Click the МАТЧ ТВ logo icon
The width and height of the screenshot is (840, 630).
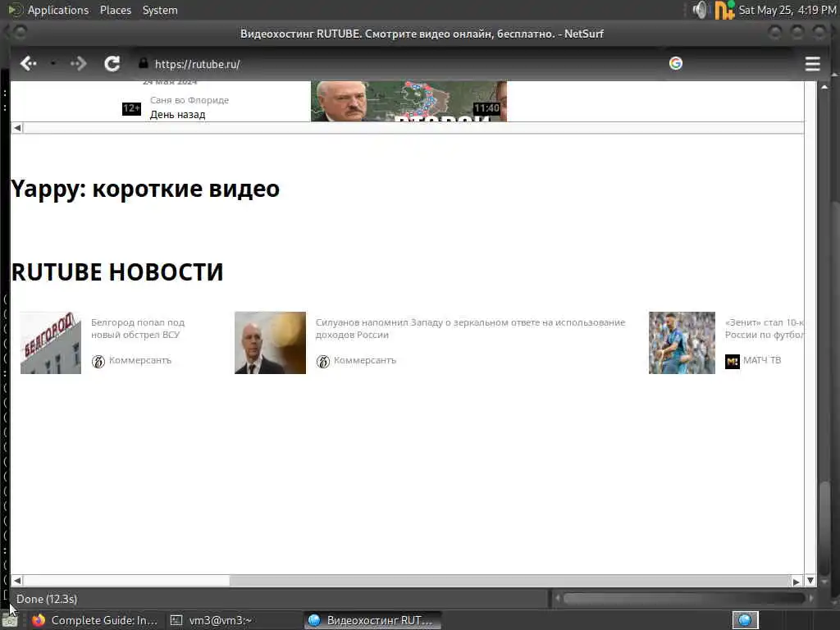pyautogui.click(x=732, y=361)
